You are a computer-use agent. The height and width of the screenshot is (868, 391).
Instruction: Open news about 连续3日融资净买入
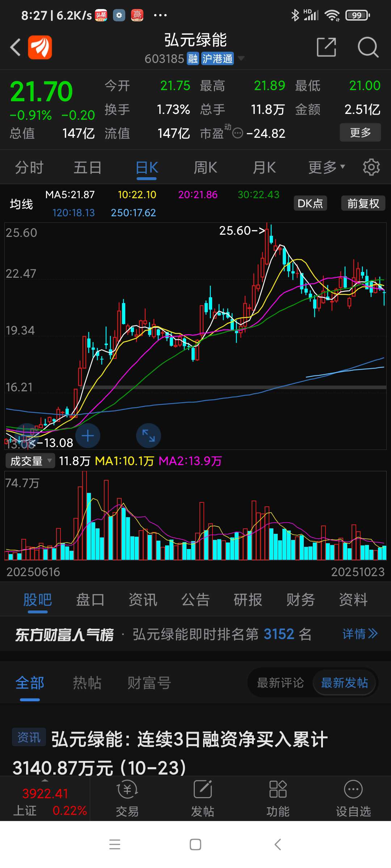pyautogui.click(x=170, y=753)
